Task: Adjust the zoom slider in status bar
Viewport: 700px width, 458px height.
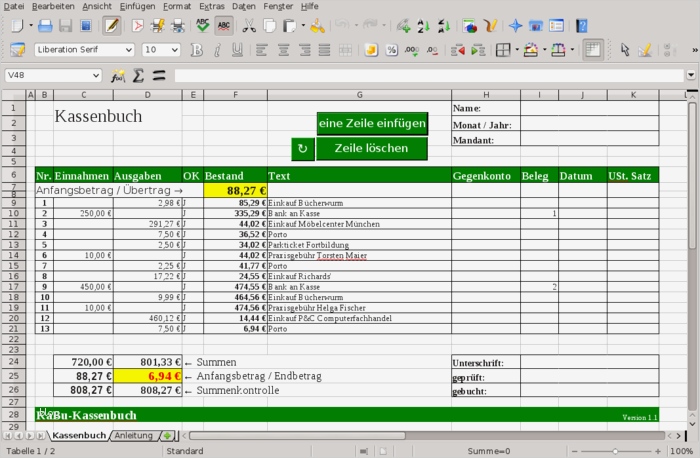Action: [615, 451]
